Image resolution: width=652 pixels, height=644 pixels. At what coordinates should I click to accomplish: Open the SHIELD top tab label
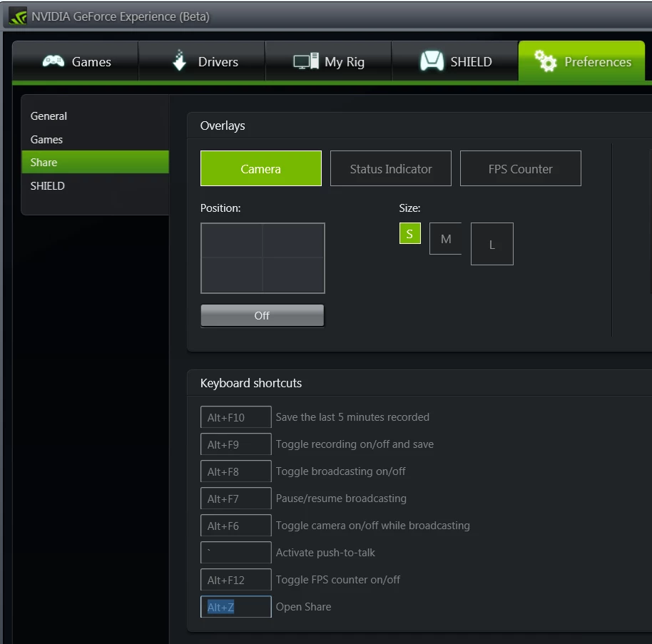click(471, 62)
